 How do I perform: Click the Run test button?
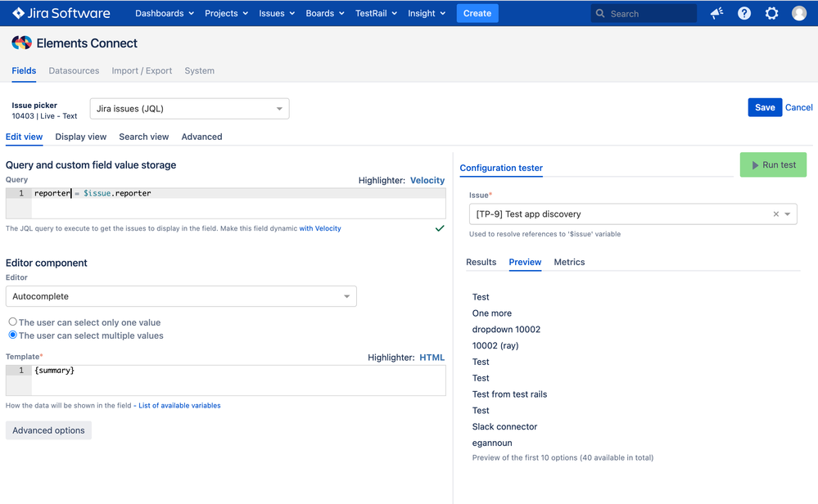(x=773, y=164)
